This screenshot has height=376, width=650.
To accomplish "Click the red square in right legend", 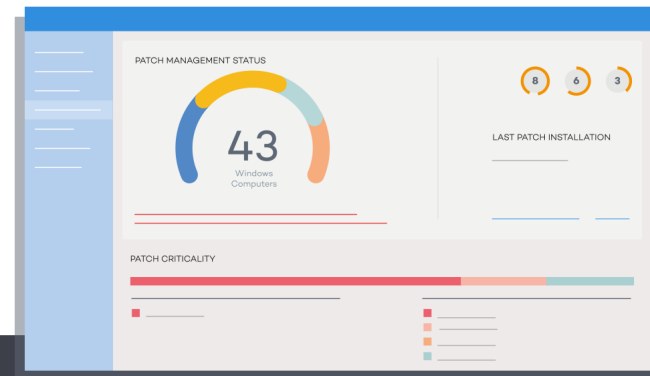I will click(x=427, y=313).
